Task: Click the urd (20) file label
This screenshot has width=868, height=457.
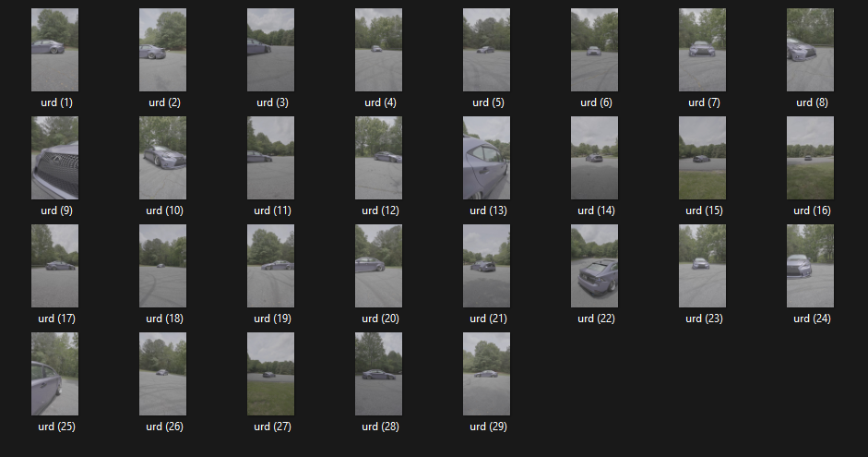Action: point(380,319)
